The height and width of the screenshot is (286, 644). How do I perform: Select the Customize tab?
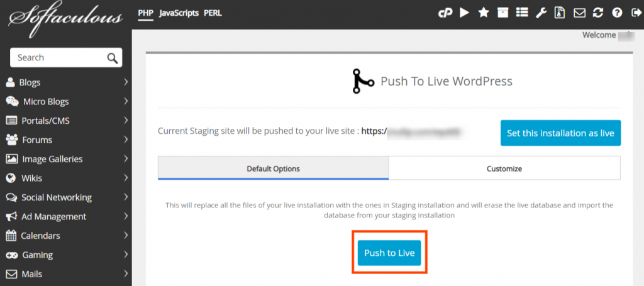click(504, 168)
